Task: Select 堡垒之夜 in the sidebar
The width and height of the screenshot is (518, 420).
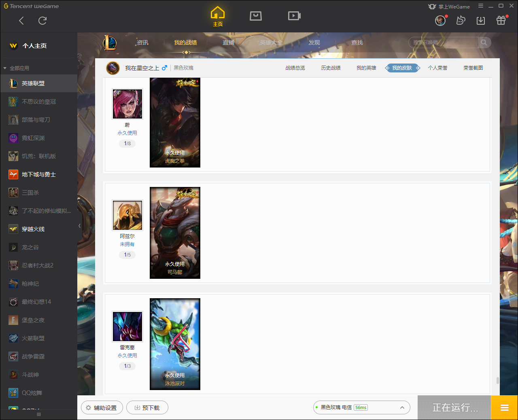Action: pyautogui.click(x=38, y=320)
